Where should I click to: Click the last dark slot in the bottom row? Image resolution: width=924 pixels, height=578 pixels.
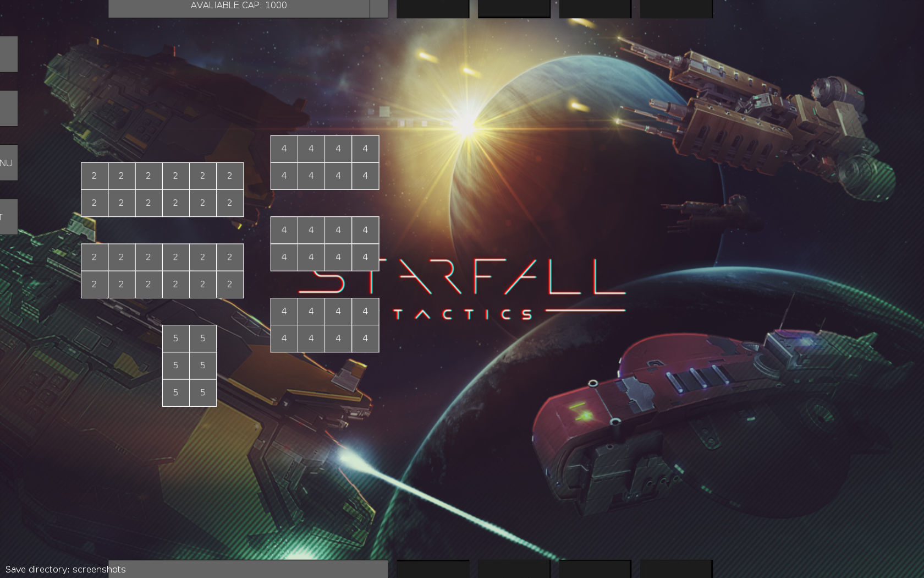pos(676,569)
